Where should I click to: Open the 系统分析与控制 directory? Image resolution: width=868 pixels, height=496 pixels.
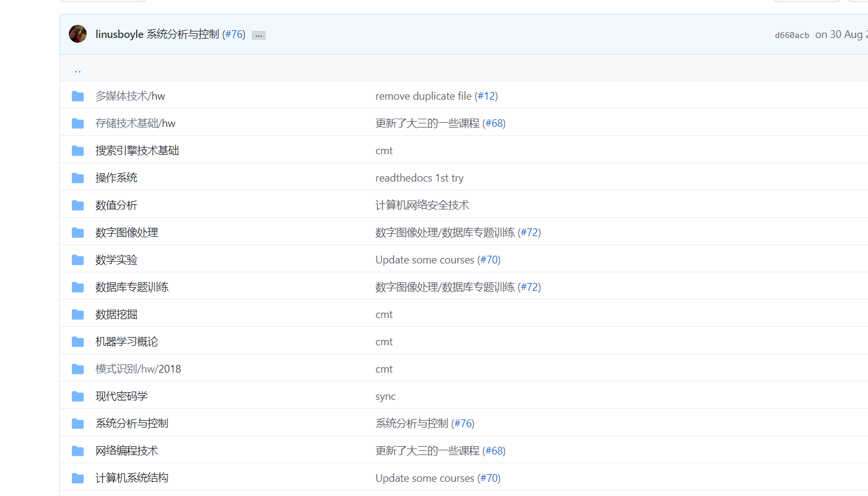pyautogui.click(x=131, y=423)
